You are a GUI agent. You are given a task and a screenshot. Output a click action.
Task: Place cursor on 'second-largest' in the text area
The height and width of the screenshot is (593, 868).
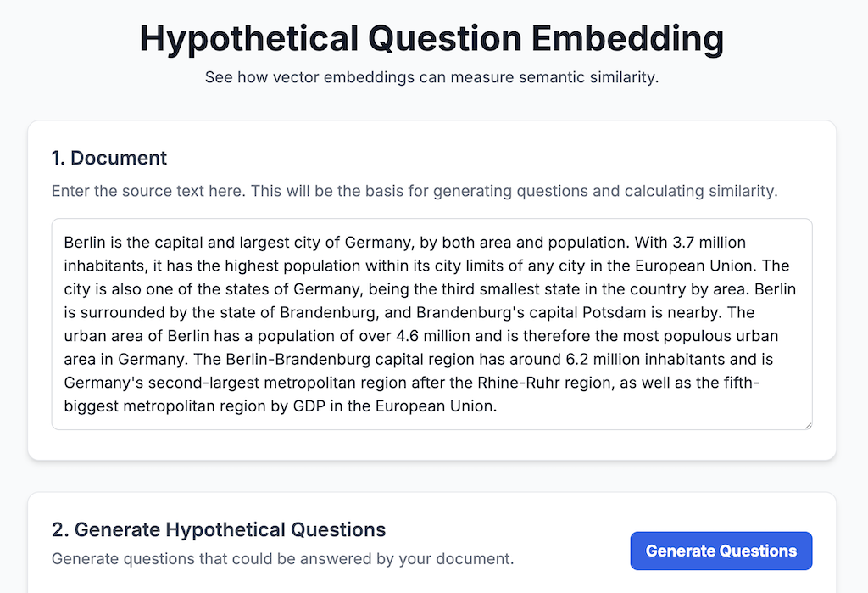pos(203,383)
